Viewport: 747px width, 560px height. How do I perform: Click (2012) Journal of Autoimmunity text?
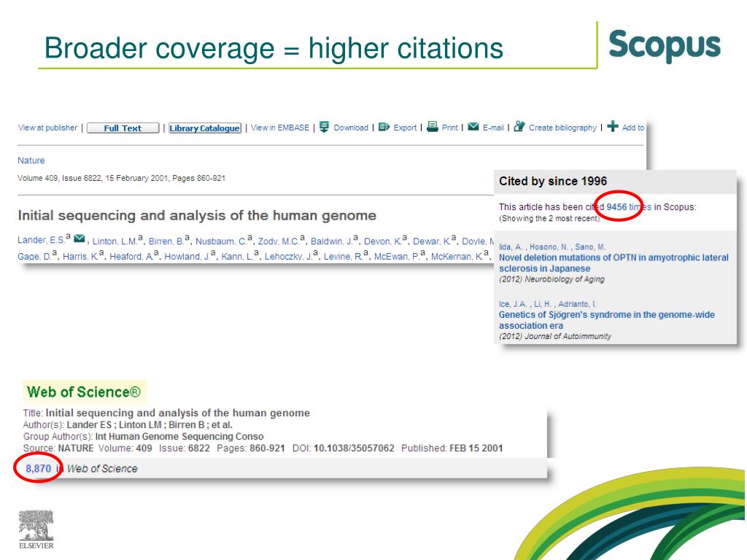(x=555, y=336)
